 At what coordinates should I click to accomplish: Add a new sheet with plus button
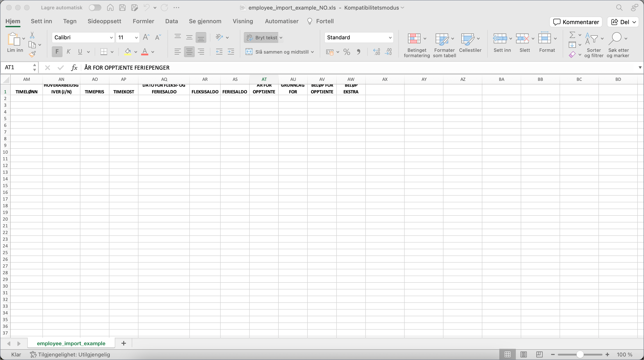[x=123, y=343]
